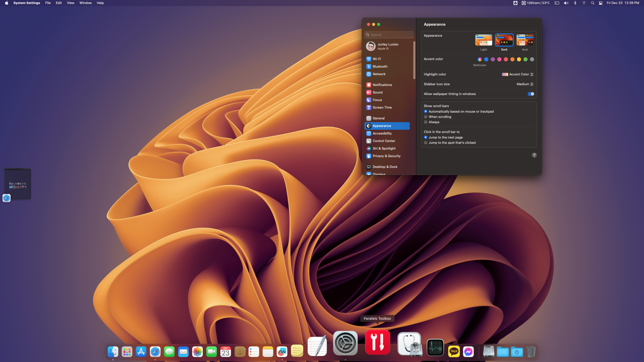This screenshot has height=362, width=644.
Task: Open Privacy & Security settings
Action: [386, 156]
